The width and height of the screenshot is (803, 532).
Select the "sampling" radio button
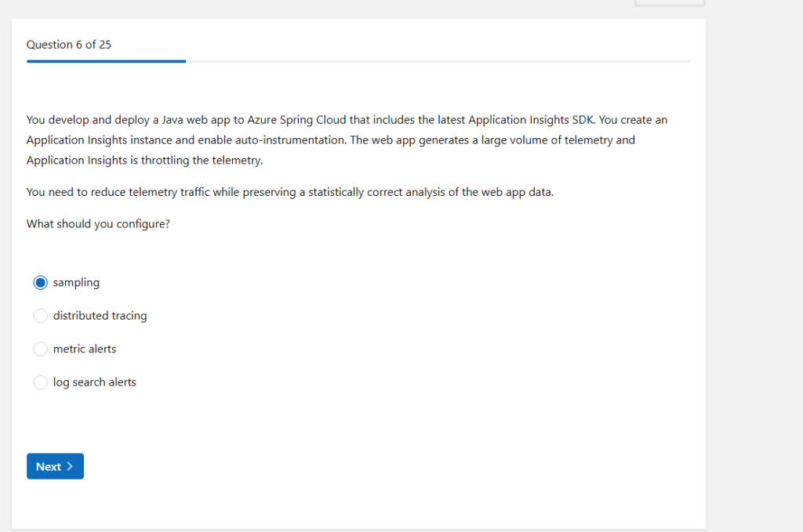pos(41,283)
